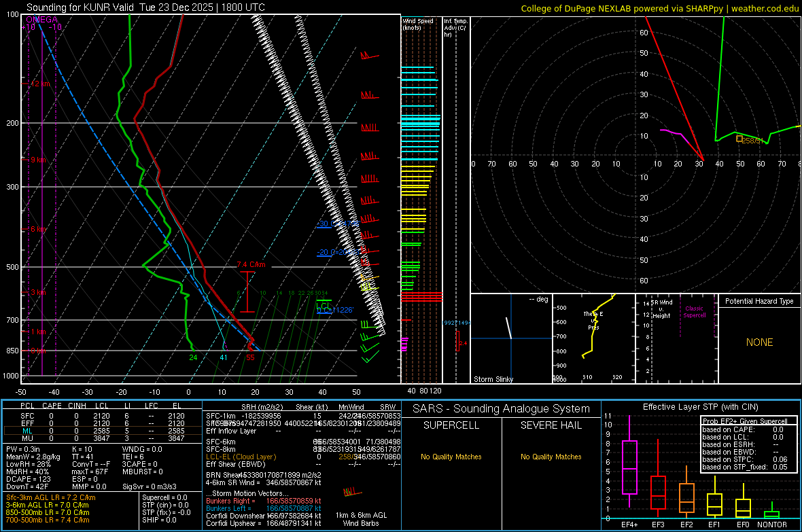Click the Corfidi Downshear vector row
The width and height of the screenshot is (802, 532).
pos(264,516)
